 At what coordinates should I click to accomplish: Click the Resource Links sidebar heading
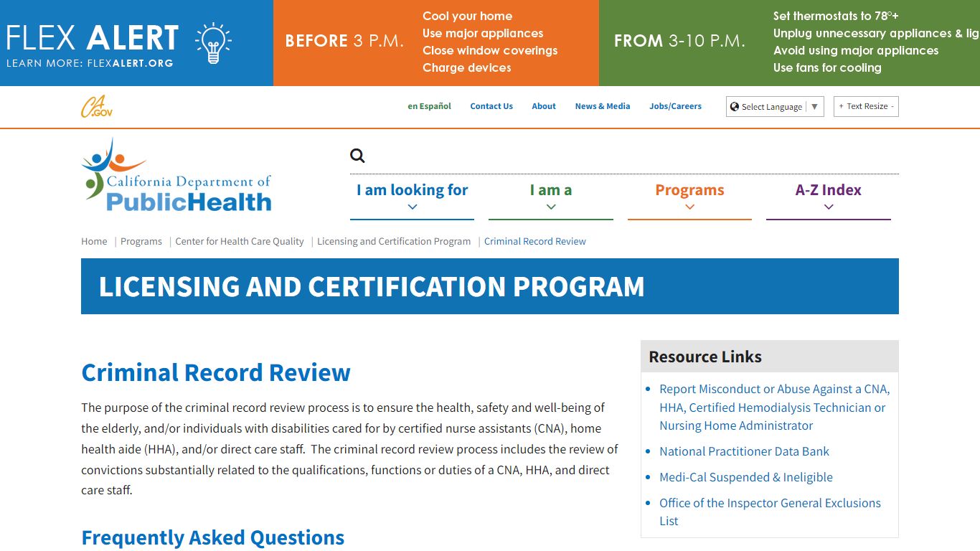coord(705,357)
